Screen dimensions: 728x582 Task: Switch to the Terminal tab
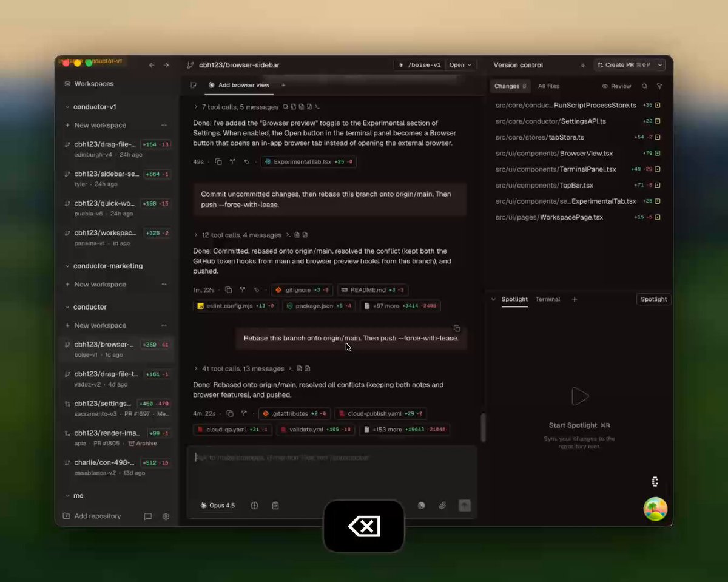tap(548, 299)
